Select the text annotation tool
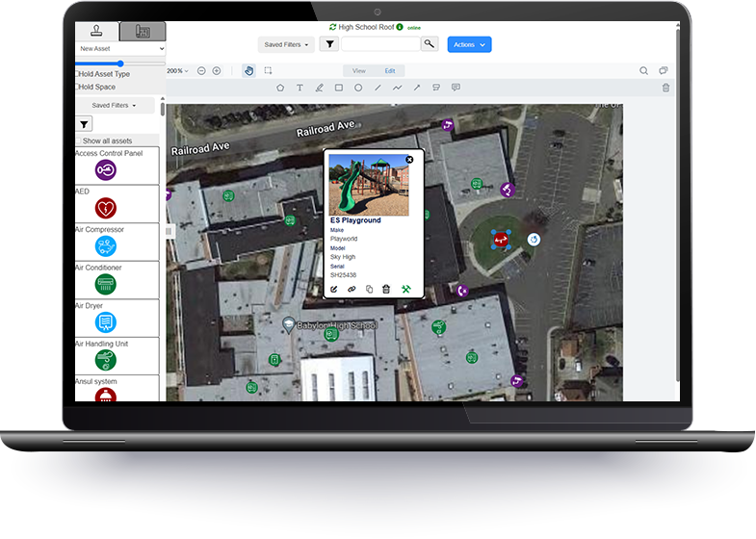The height and width of the screenshot is (539, 756). click(300, 88)
